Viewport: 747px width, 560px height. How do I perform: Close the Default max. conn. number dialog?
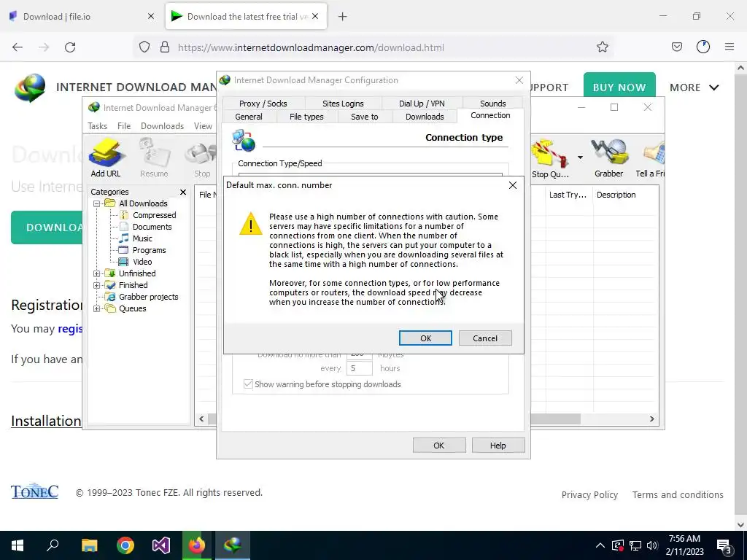(513, 185)
